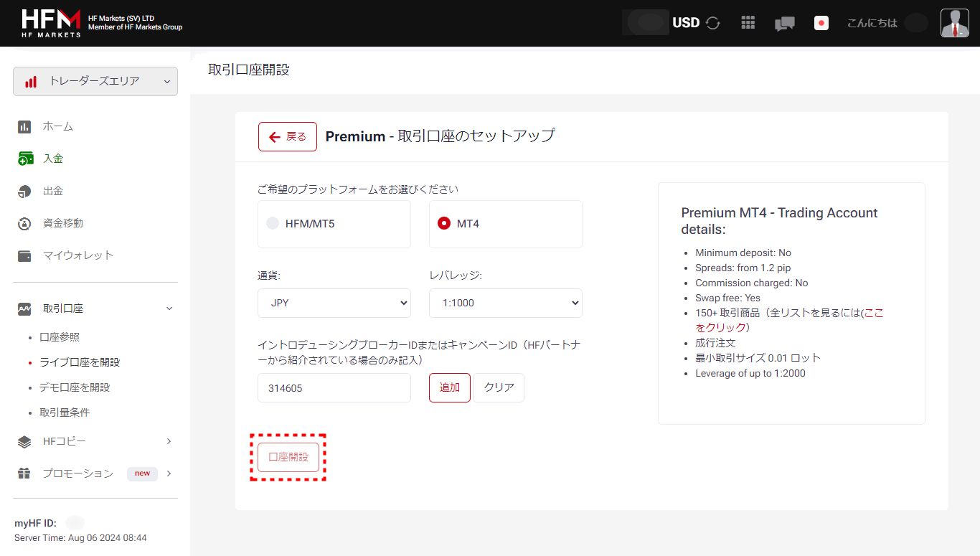The width and height of the screenshot is (980, 556).
Task: Open 資金移動 menu item
Action: 63,223
